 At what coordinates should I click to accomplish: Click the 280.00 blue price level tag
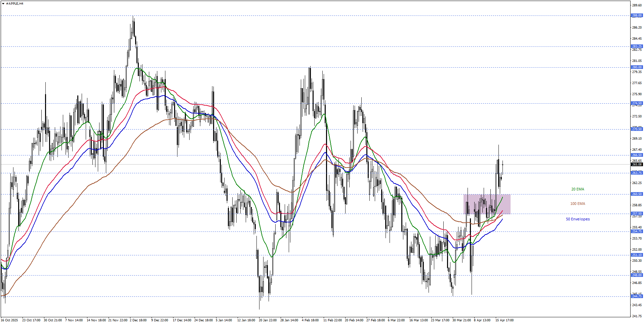(x=637, y=67)
